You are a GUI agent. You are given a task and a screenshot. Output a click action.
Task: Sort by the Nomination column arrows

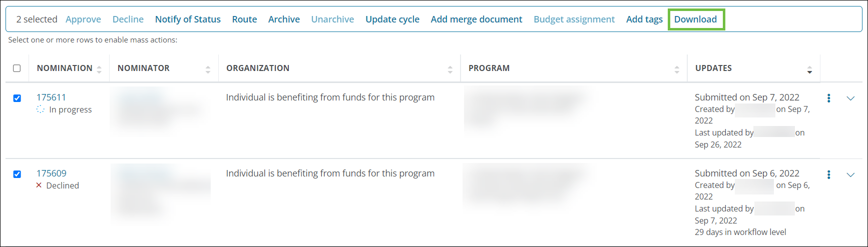[99, 69]
